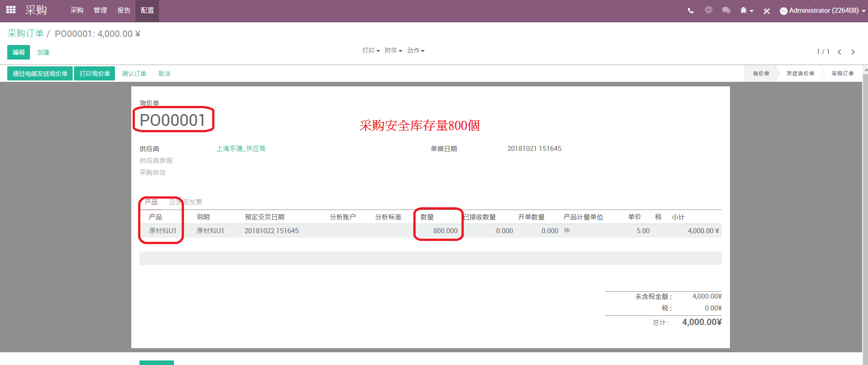Viewport: 868px width, 365px height.
Task: Open the 管理 menu
Action: [x=100, y=10]
